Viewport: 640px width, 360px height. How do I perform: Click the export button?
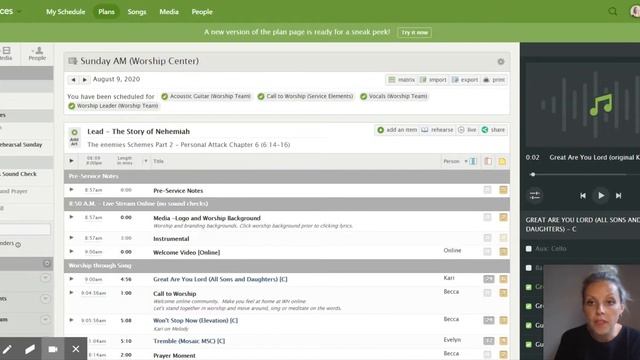pyautogui.click(x=464, y=80)
